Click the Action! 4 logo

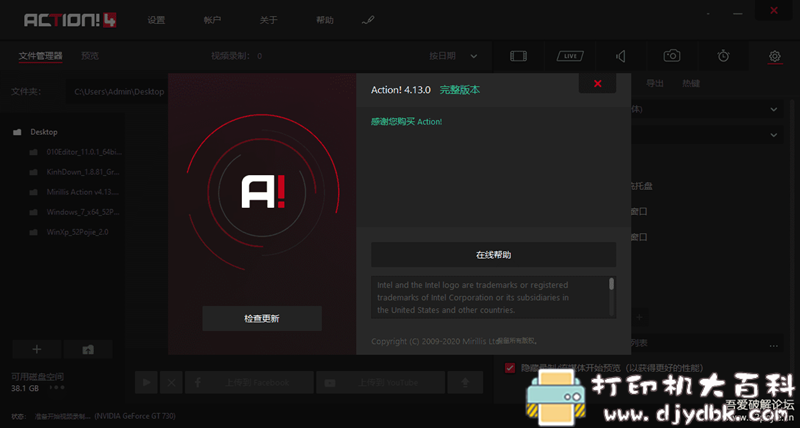click(x=70, y=20)
